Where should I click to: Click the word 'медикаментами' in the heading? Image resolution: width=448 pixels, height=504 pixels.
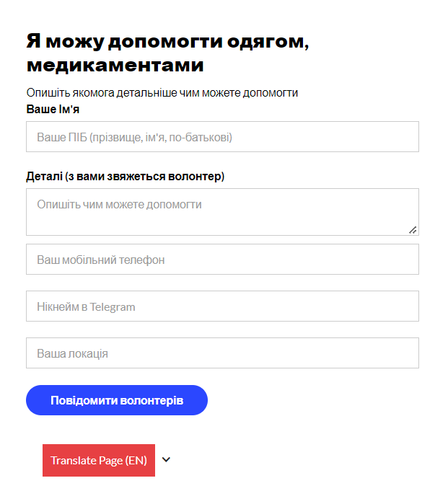pos(115,66)
